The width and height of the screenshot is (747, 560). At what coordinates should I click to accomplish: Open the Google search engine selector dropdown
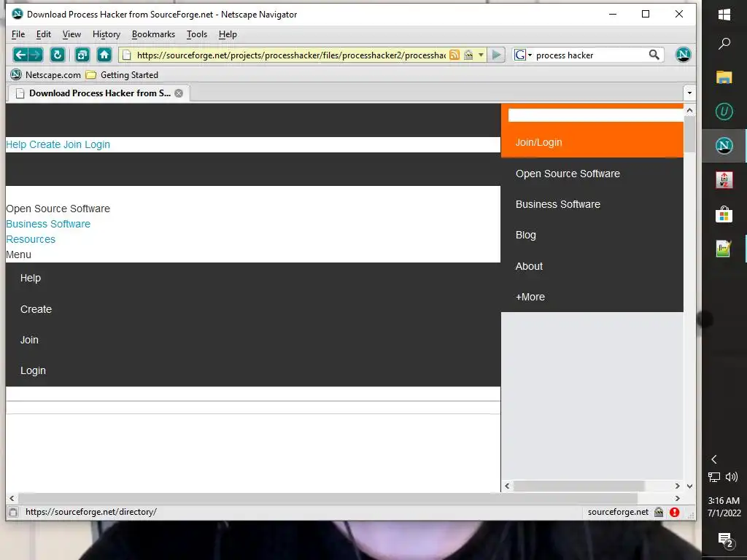522,55
